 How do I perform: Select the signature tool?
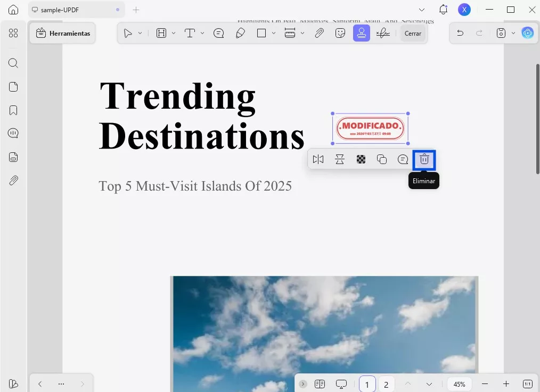pyautogui.click(x=382, y=33)
